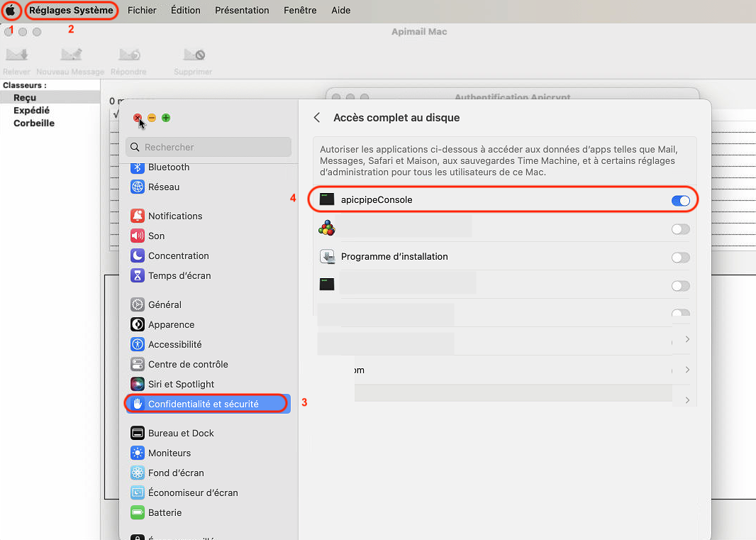The image size is (756, 540).
Task: Minimize the System Settings window
Action: coord(152,118)
